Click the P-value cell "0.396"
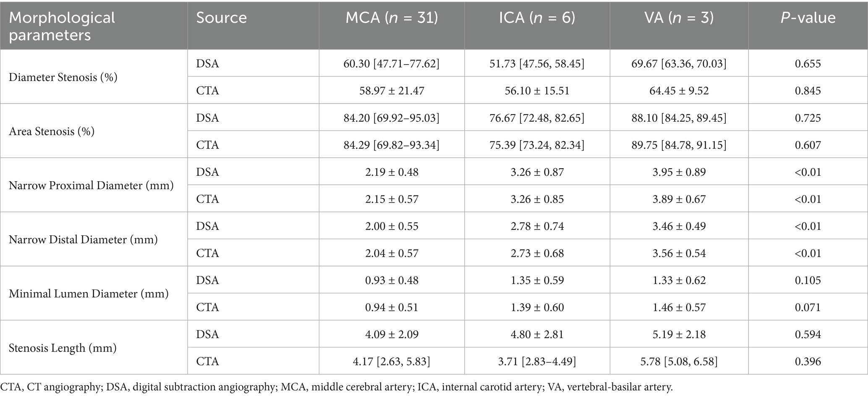Viewport: 868px width, 396px height. point(808,361)
